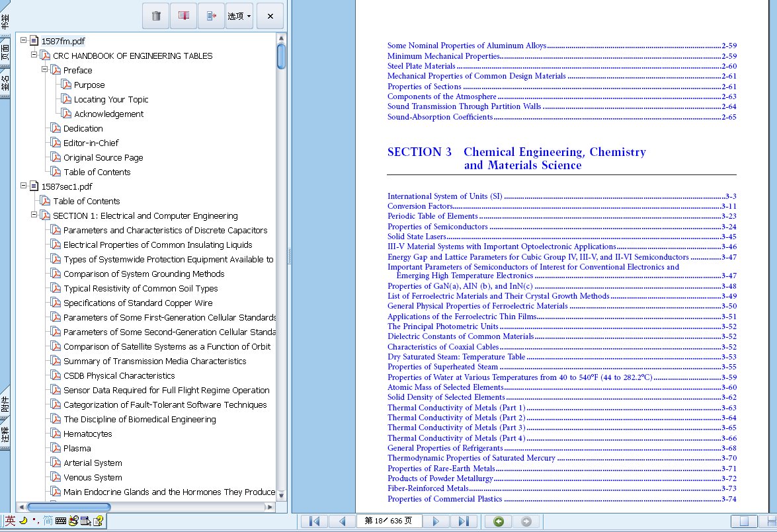Select Typical Resistivity of Common Soil Types
This screenshot has height=532, width=777.
click(141, 288)
